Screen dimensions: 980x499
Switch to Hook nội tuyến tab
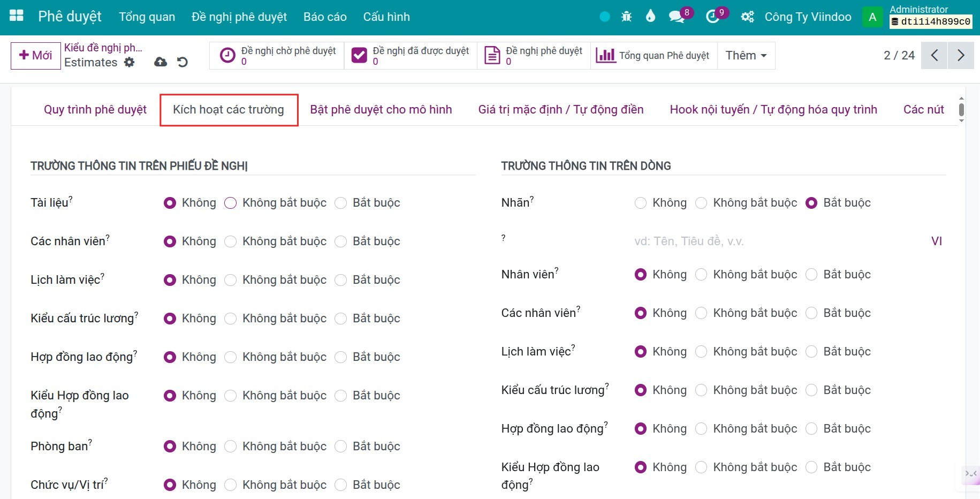coord(773,110)
